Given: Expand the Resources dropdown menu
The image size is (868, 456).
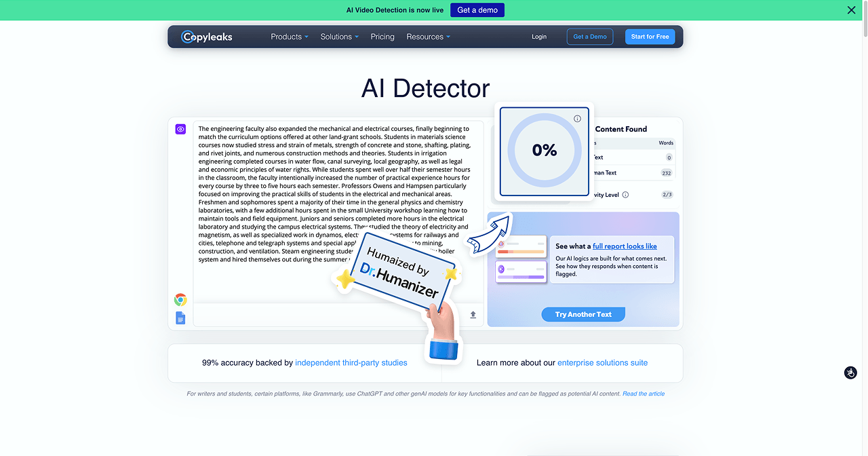Looking at the screenshot, I should coord(429,37).
